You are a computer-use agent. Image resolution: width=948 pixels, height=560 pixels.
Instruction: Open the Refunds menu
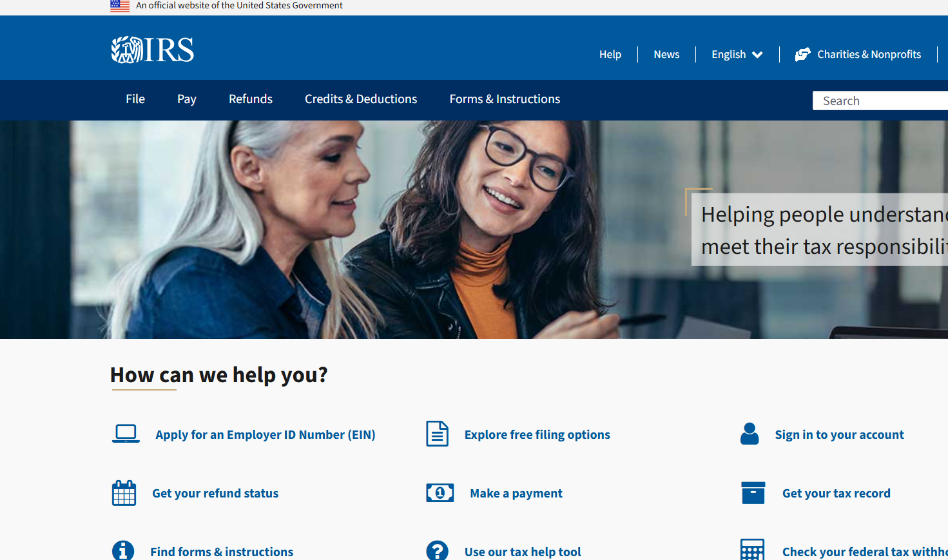251,99
